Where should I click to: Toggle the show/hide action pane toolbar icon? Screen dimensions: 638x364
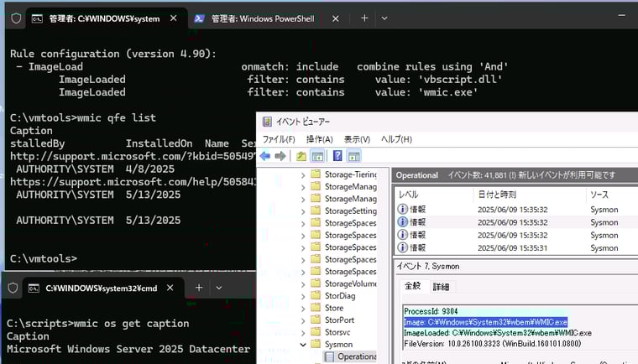click(x=353, y=156)
